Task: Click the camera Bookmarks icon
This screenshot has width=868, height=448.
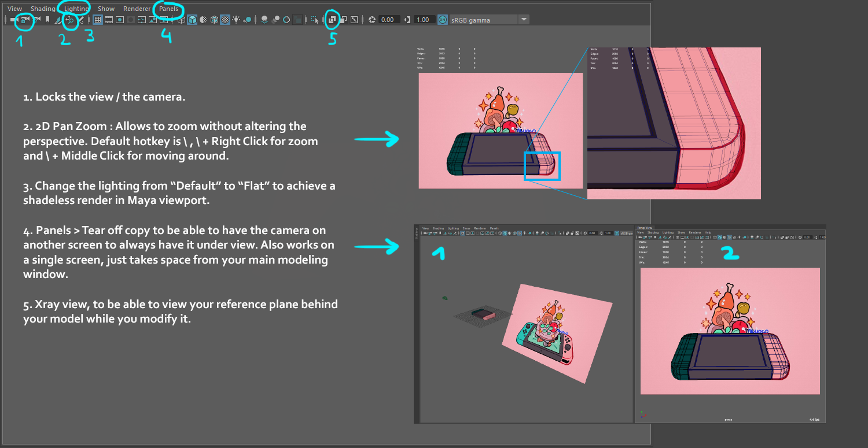Action: pos(47,20)
